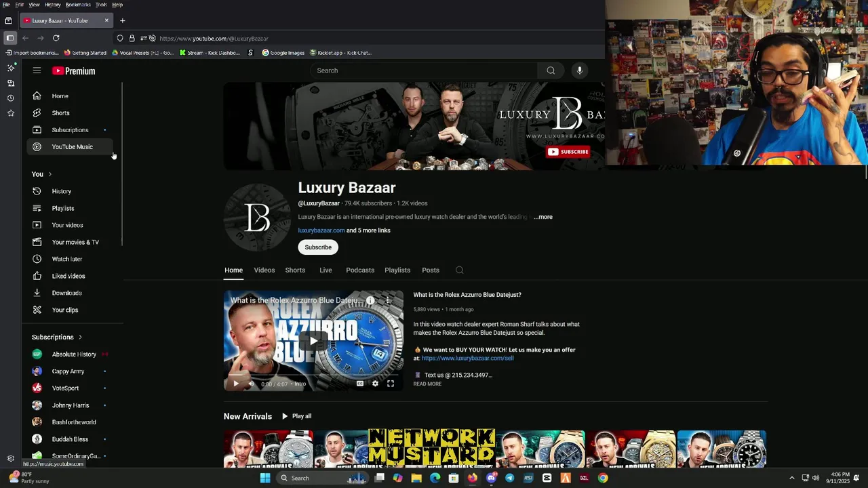Open Firefox list all tabs button
This screenshot has width=868, height=488.
click(8, 20)
